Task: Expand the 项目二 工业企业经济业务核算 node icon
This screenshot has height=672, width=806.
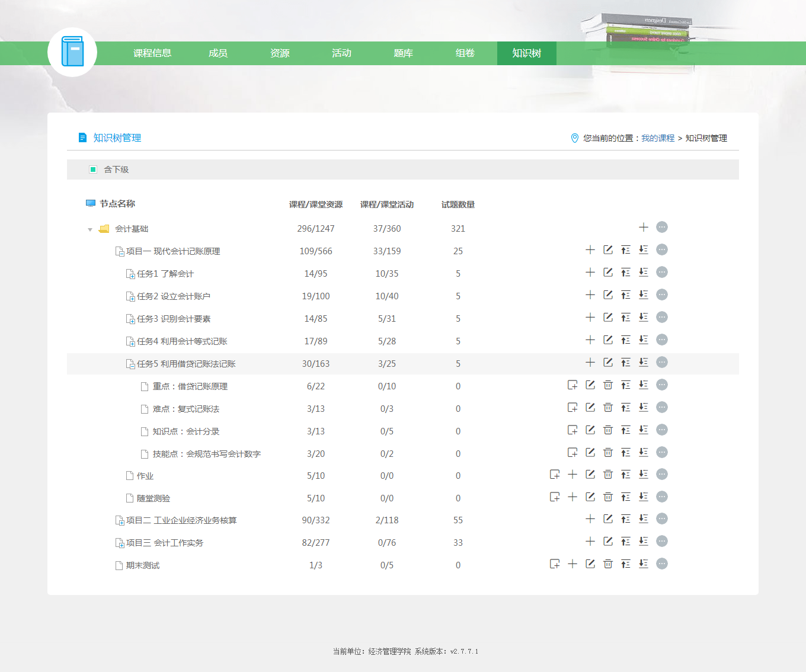Action: click(x=119, y=521)
